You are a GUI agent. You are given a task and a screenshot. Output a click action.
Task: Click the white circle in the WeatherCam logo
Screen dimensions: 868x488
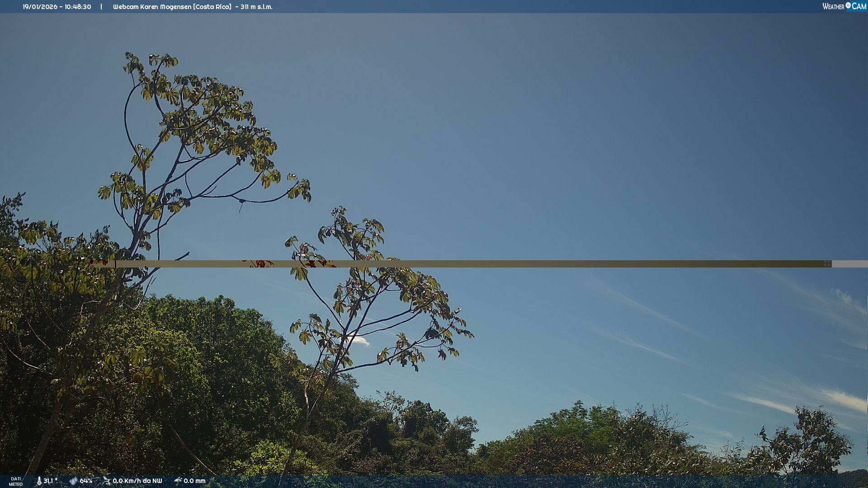pyautogui.click(x=848, y=5)
